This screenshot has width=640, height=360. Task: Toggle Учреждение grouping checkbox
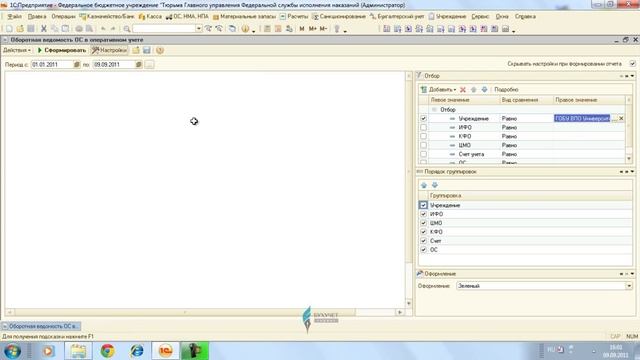click(423, 205)
